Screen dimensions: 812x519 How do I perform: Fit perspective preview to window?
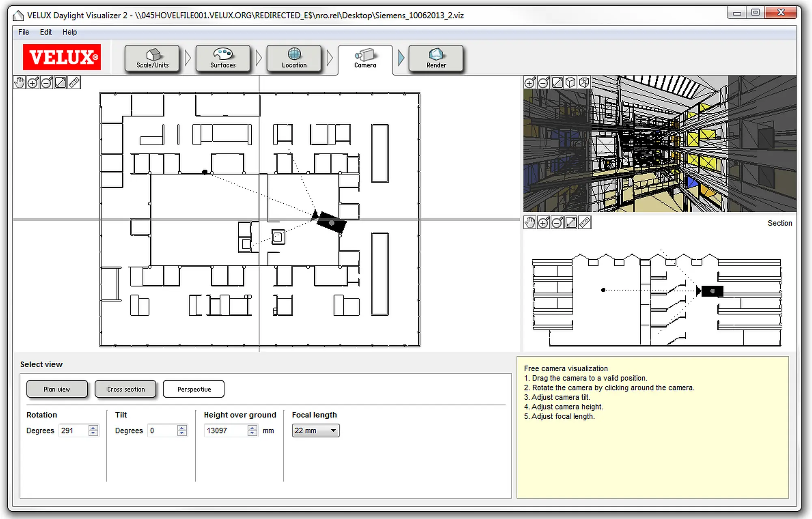(x=557, y=83)
